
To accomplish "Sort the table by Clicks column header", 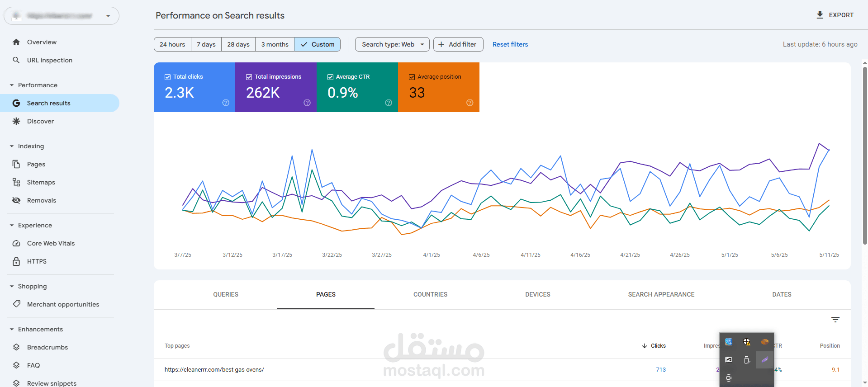I will tap(654, 346).
